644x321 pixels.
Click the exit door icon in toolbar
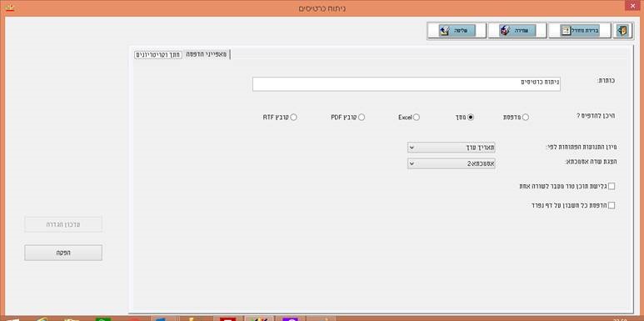click(x=623, y=31)
